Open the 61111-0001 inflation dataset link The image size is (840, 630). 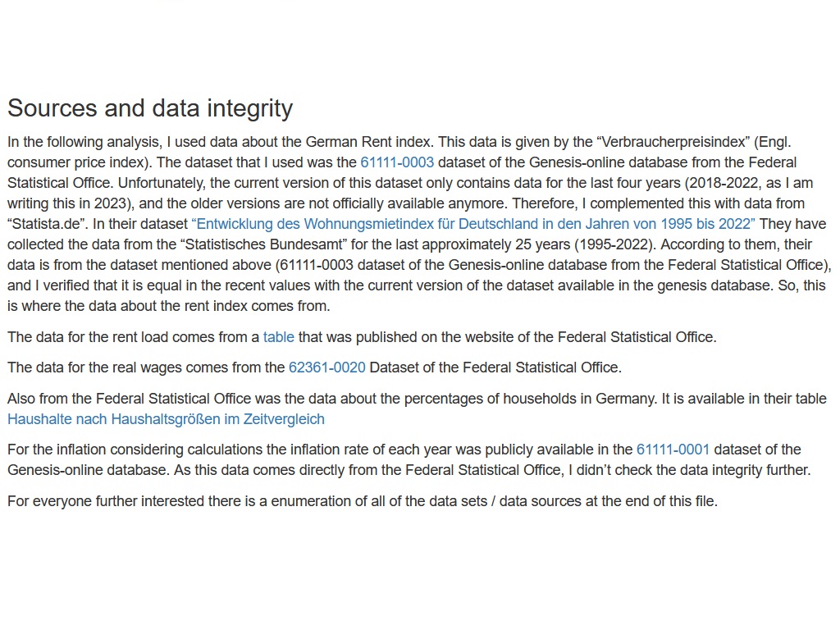click(x=673, y=450)
